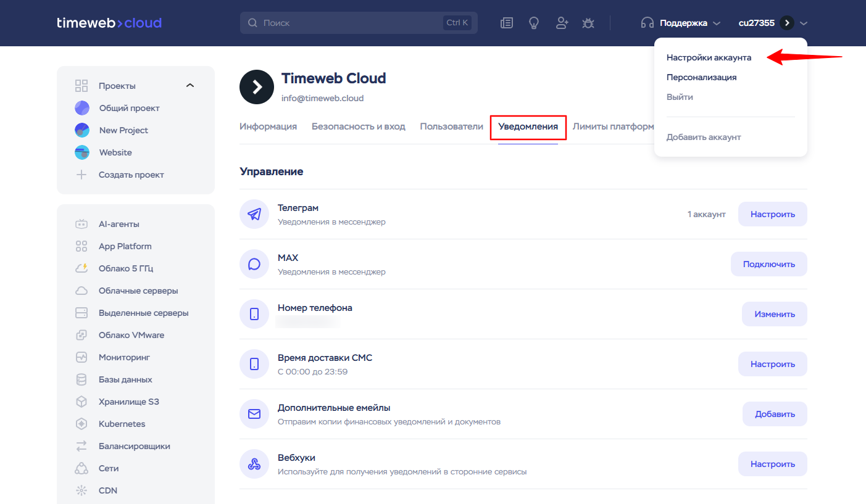Open the Безопасность и вход tab
This screenshot has width=866, height=504.
(359, 126)
